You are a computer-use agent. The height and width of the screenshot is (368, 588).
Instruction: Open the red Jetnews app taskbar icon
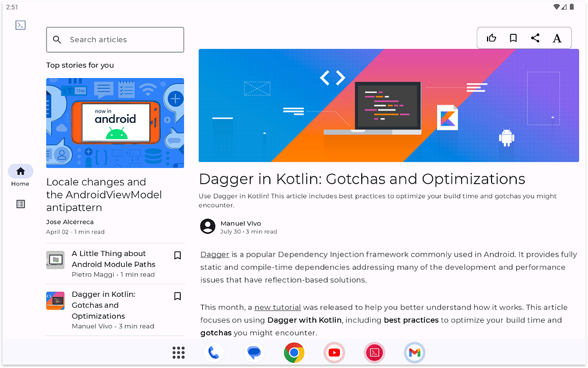pos(374,352)
